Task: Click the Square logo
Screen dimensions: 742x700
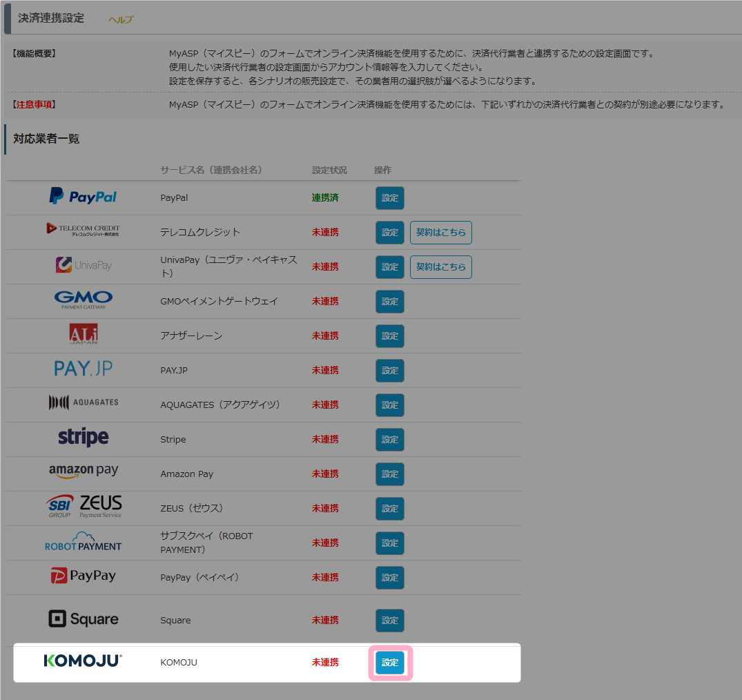Action: pyautogui.click(x=83, y=619)
